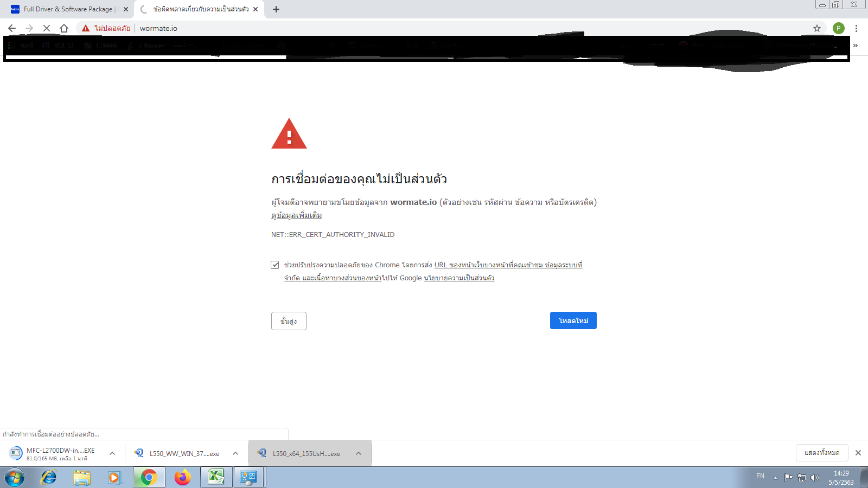Image resolution: width=868 pixels, height=488 pixels.
Task: Stop loading the page
Action: coord(47,28)
